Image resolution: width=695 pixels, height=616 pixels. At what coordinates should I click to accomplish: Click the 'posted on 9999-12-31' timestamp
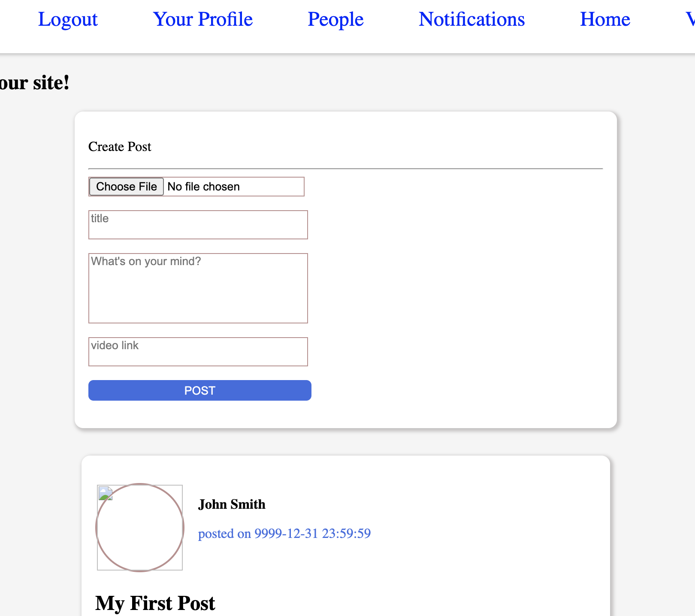click(x=284, y=534)
